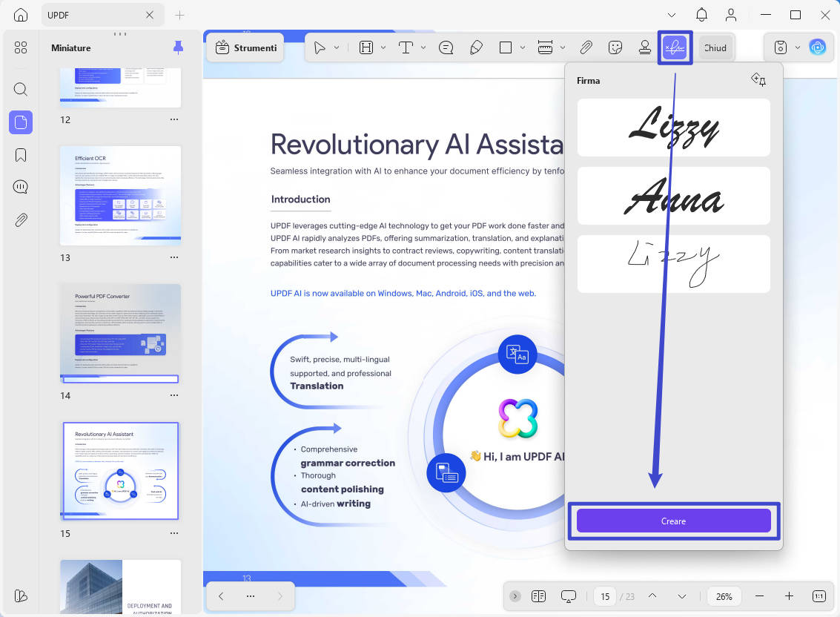Switch page display reading mode icon
Screen dimensions: 840x617
coord(538,596)
